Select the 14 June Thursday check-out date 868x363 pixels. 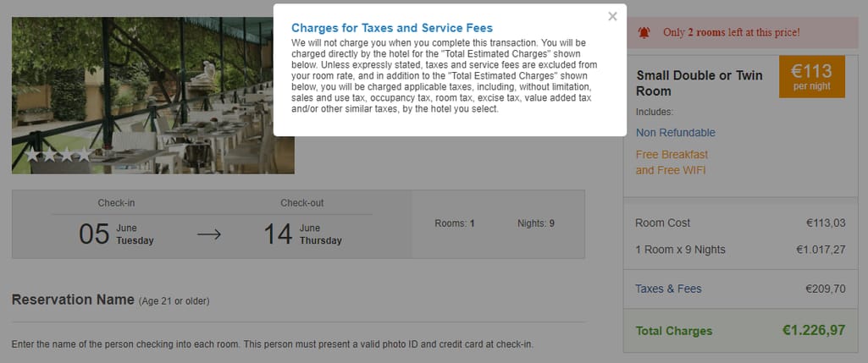(302, 234)
